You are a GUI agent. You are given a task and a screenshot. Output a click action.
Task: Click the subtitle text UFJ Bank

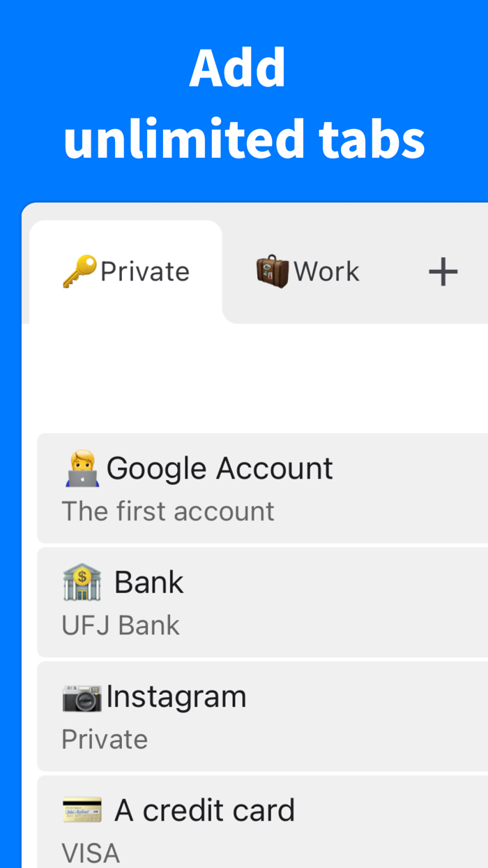[121, 624]
